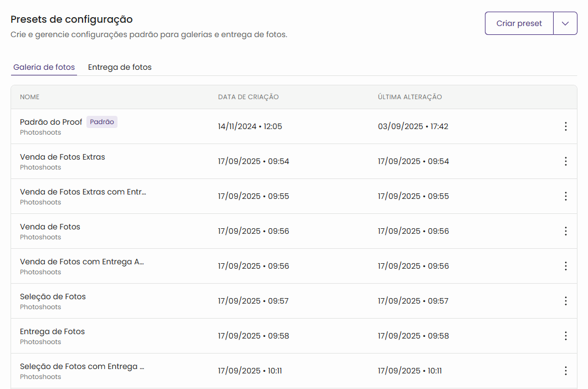The height and width of the screenshot is (389, 588).
Task: Open more actions for Entrega de Fotos preset
Action: (x=565, y=336)
